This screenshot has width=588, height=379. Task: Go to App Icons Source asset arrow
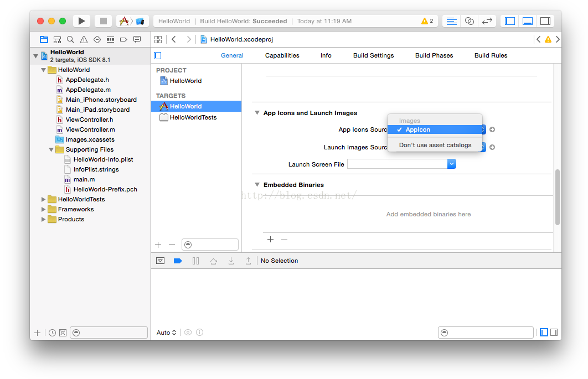pos(492,129)
